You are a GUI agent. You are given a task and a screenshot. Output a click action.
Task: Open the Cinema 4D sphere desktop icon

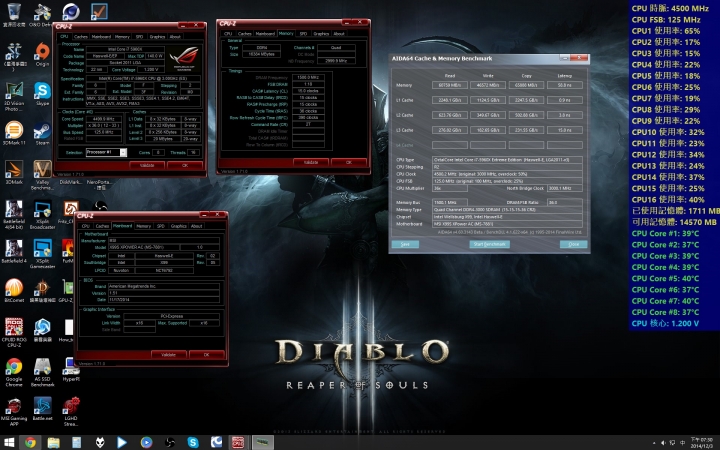coord(71,11)
